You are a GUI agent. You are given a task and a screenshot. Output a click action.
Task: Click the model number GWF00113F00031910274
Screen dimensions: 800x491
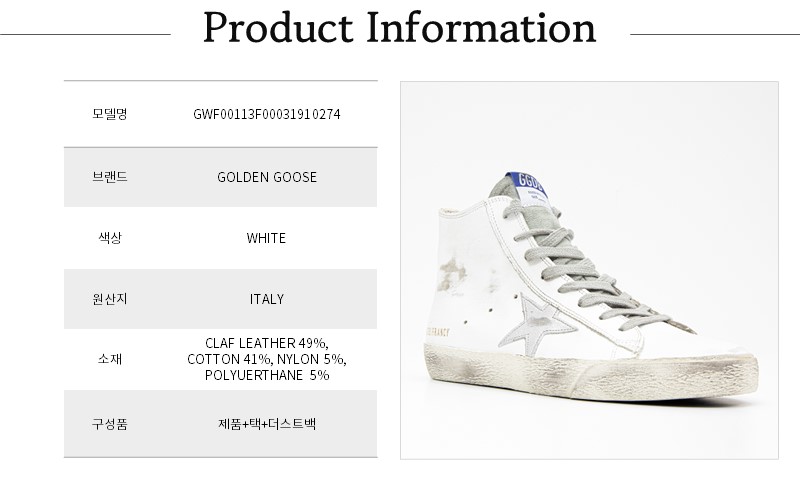point(266,114)
